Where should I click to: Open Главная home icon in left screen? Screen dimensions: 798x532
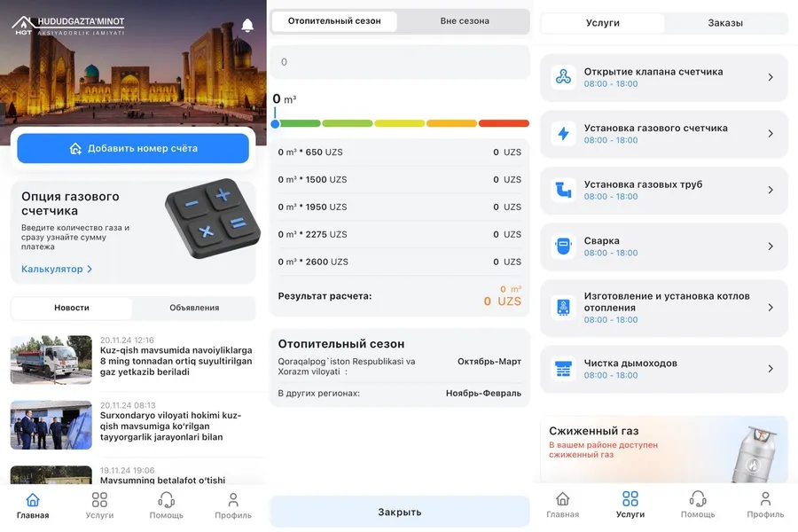tap(33, 499)
